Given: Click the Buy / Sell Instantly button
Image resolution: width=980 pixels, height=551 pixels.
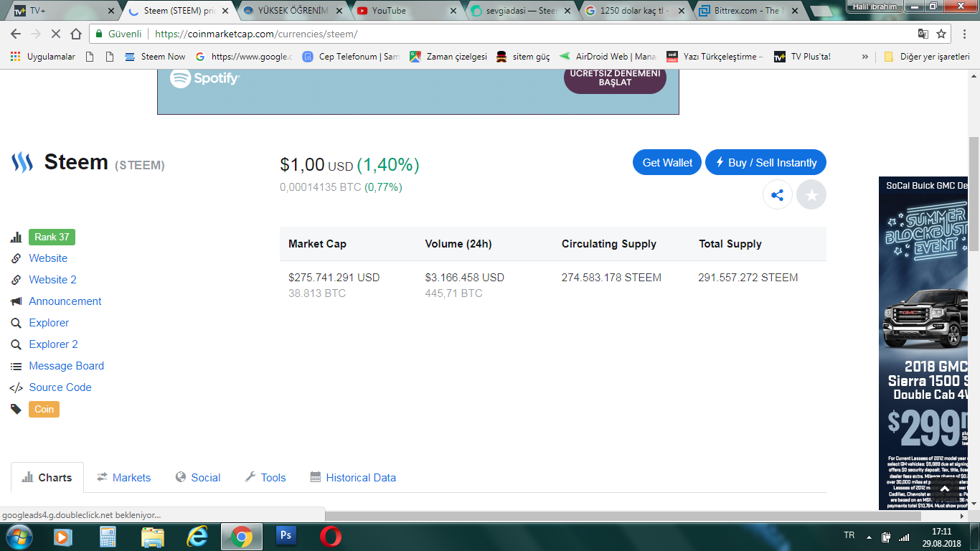Looking at the screenshot, I should (x=765, y=163).
